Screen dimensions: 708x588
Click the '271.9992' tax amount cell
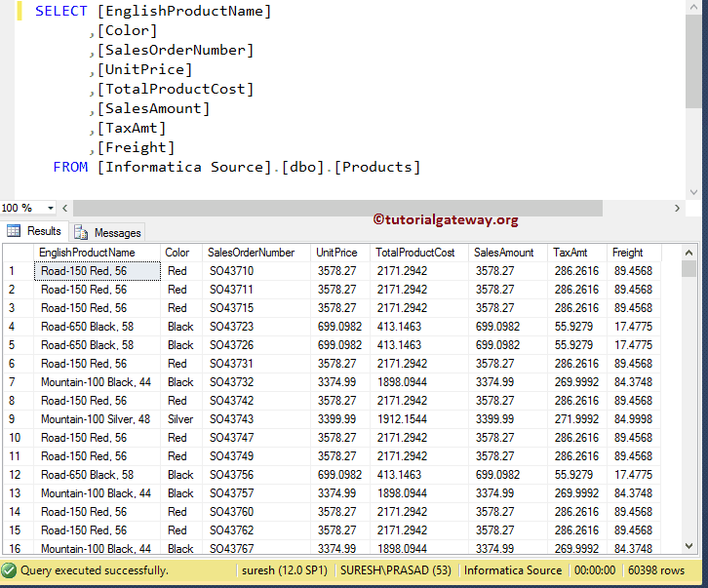click(577, 419)
